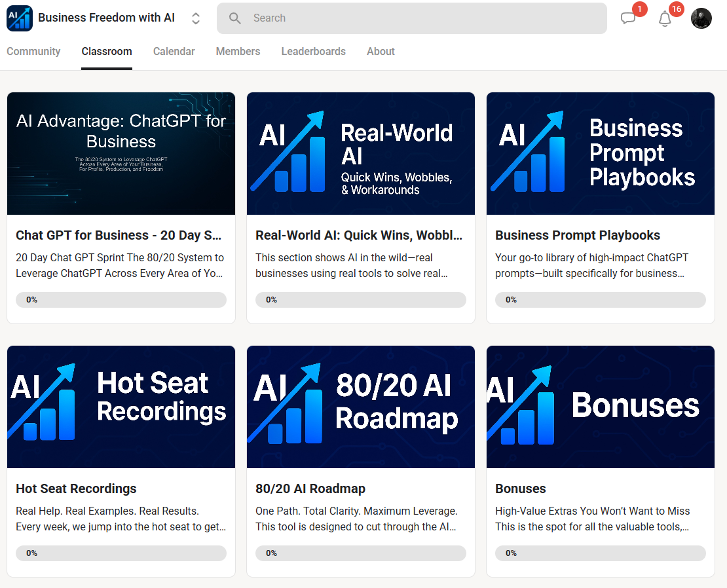Click 'Real Help. Real Examples. Real Results.' text
Screen dimensions: 727x588
tap(107, 511)
